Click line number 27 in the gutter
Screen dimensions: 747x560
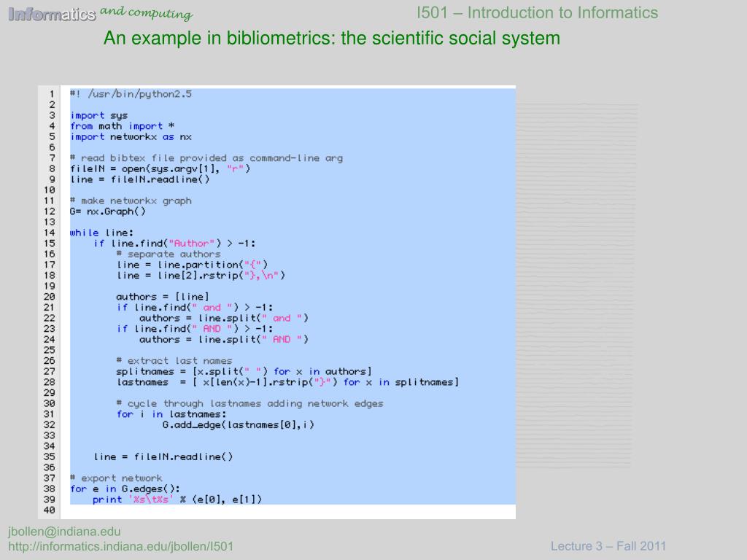pyautogui.click(x=50, y=371)
